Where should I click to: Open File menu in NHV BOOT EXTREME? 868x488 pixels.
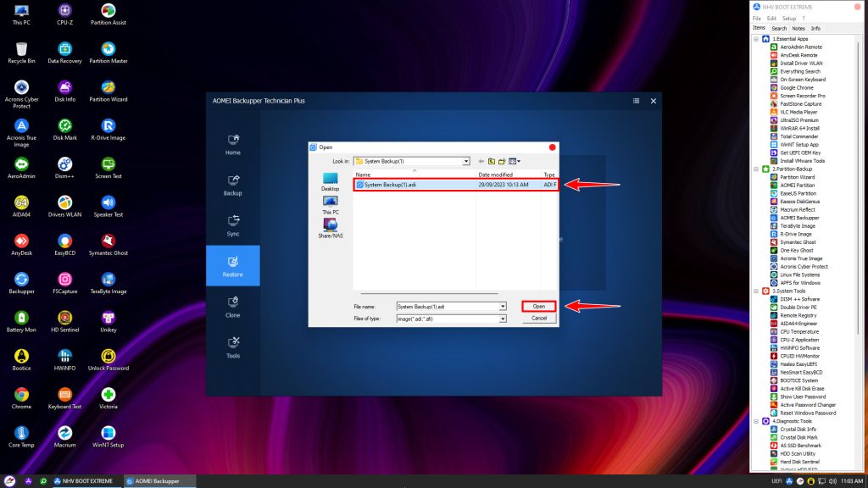[x=757, y=19]
